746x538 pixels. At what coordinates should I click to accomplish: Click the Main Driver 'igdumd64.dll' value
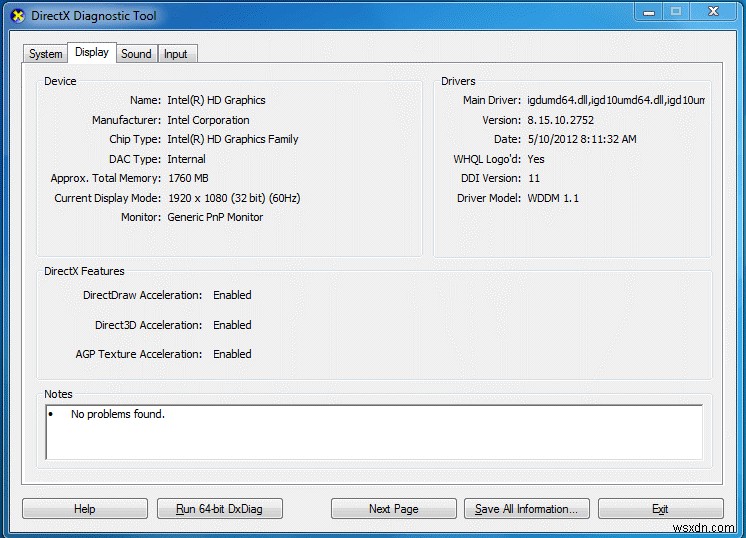(616, 100)
